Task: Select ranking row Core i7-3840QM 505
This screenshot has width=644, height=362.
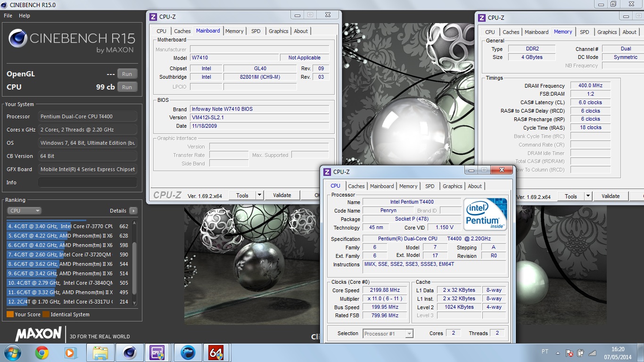Action: (68, 283)
